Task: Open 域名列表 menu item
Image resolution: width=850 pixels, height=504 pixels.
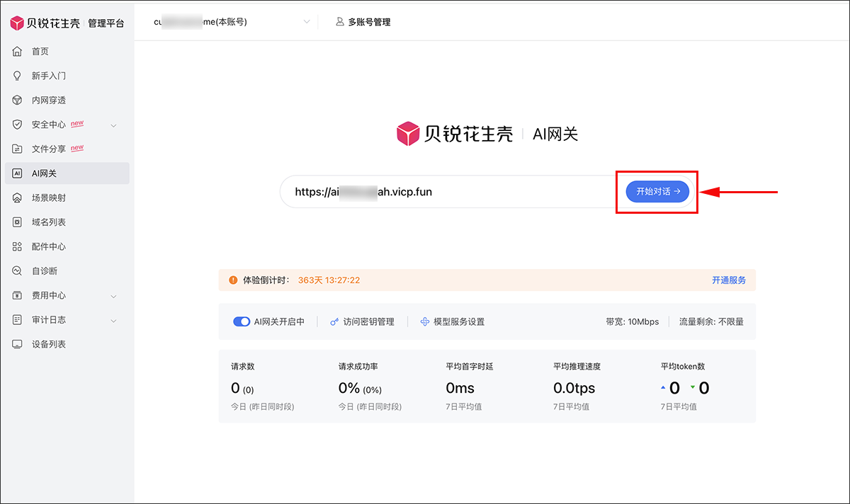Action: 49,222
